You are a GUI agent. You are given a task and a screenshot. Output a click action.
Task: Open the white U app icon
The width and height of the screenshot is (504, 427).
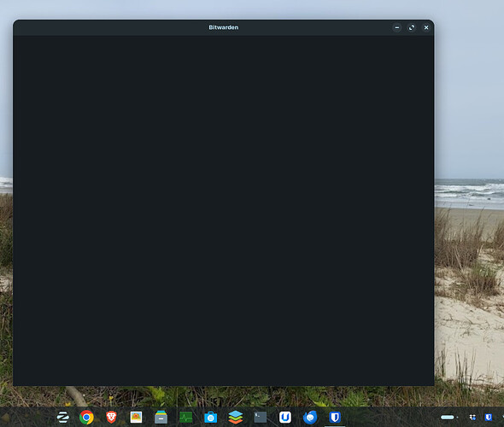(285, 418)
